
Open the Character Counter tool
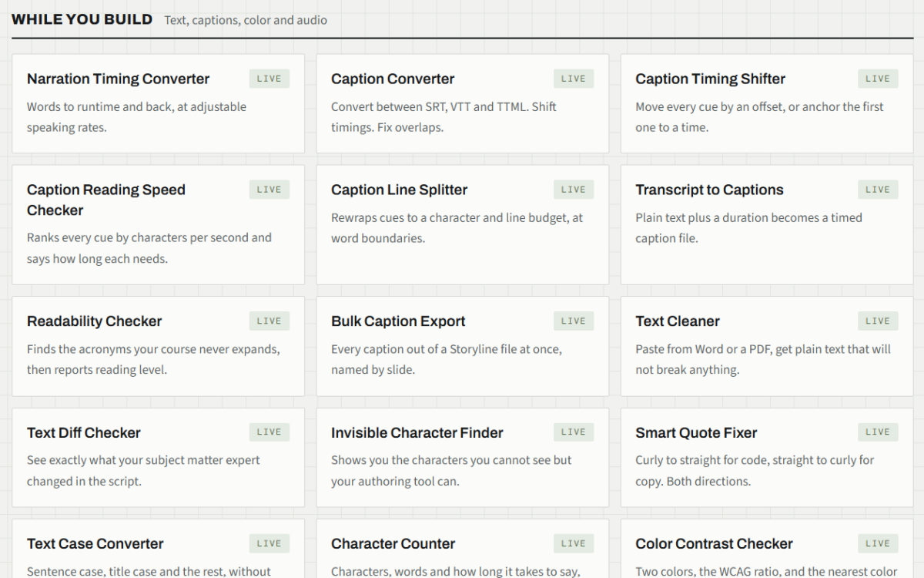[463, 549]
